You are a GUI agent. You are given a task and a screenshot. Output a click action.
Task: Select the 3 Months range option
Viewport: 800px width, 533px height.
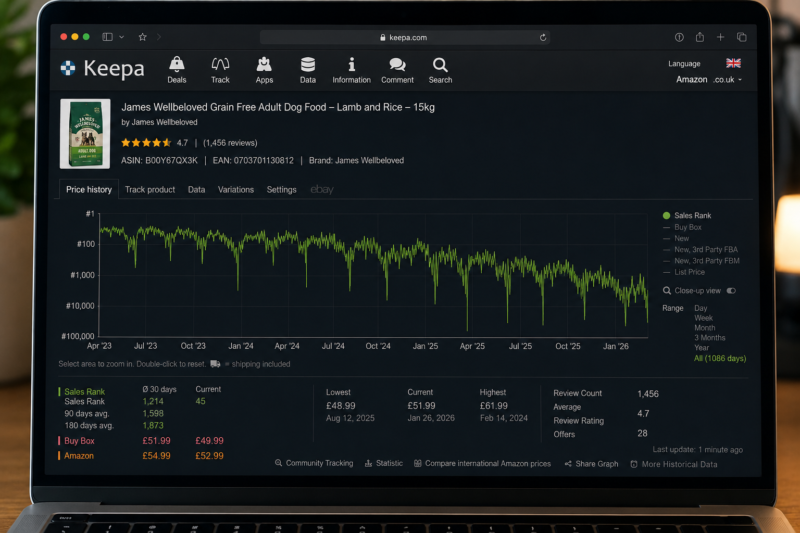tap(710, 338)
